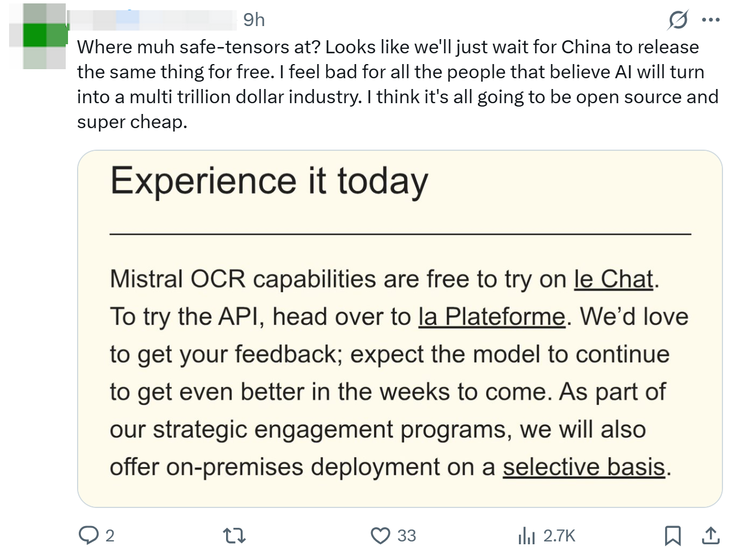Image resolution: width=740 pixels, height=559 pixels.
Task: Click the reply count of 2
Action: (109, 536)
